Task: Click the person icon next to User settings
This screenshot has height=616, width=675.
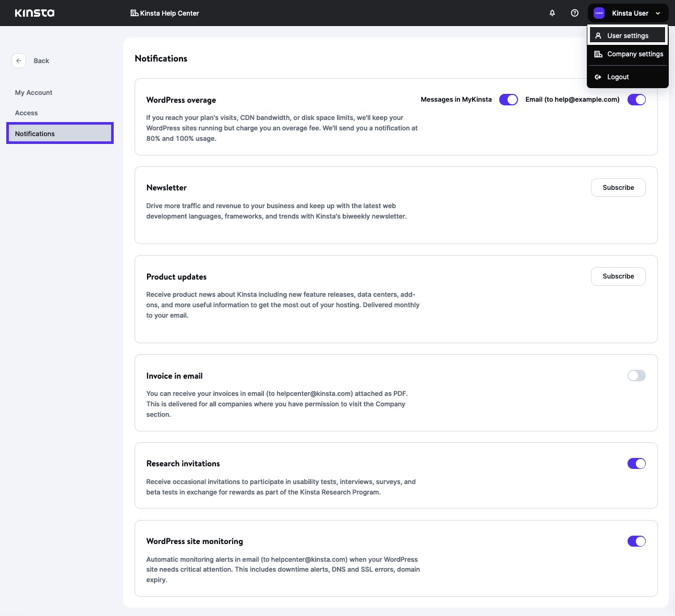Action: 598,35
